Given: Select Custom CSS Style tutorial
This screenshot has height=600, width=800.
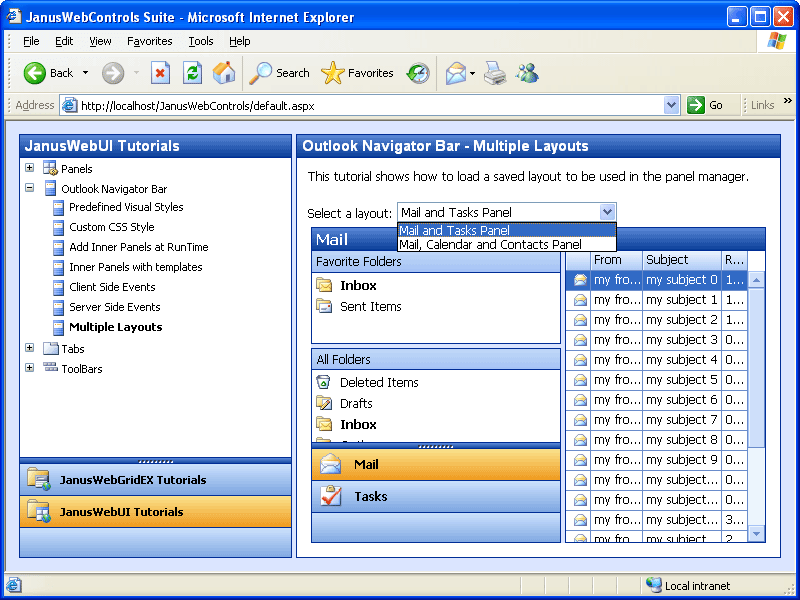Looking at the screenshot, I should point(112,227).
